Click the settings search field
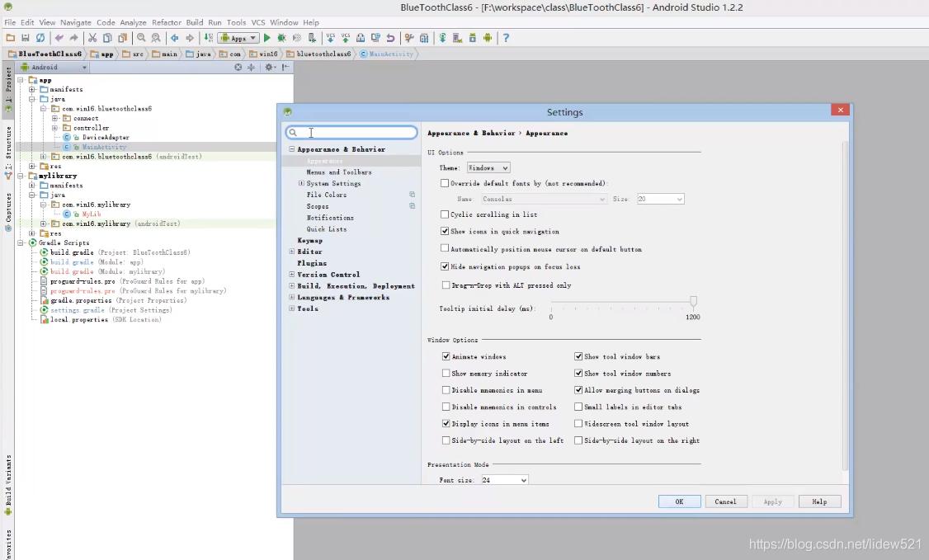 pos(351,132)
